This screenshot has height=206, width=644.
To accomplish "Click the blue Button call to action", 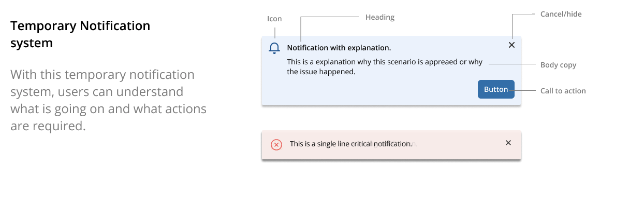I will tap(496, 89).
